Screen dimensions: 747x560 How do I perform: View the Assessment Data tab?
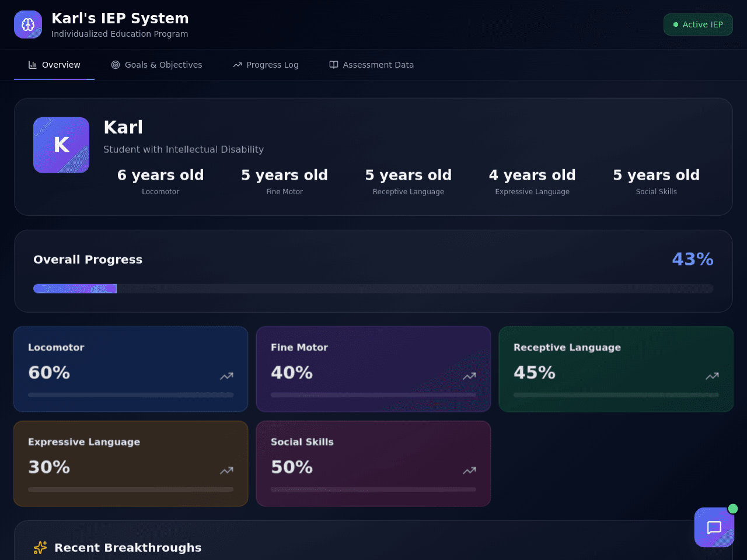[x=372, y=65]
